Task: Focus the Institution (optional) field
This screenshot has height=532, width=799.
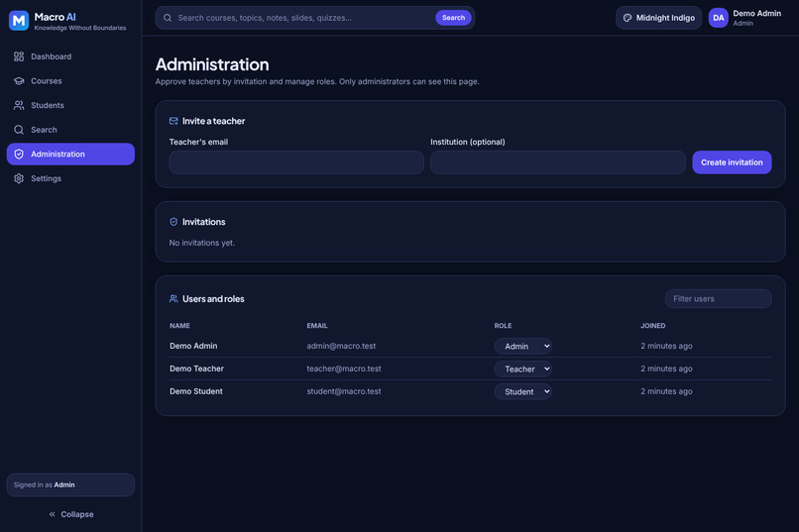Action: (x=558, y=162)
